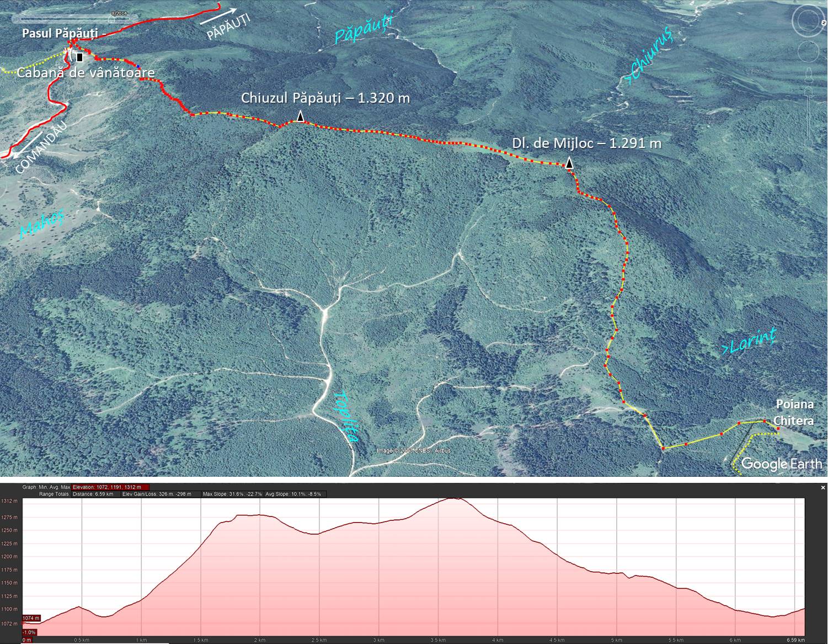Screen dimensions: 828x644
Task: Click the look-around joystick ring
Action: [808, 22]
